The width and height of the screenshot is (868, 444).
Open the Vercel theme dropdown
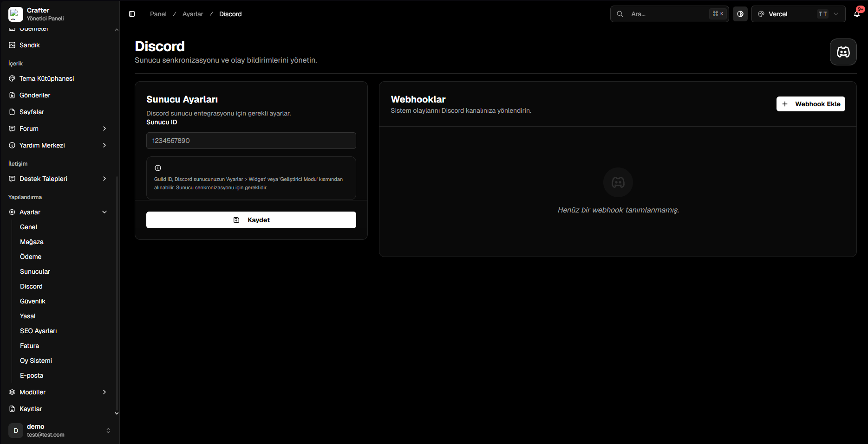[x=798, y=14]
